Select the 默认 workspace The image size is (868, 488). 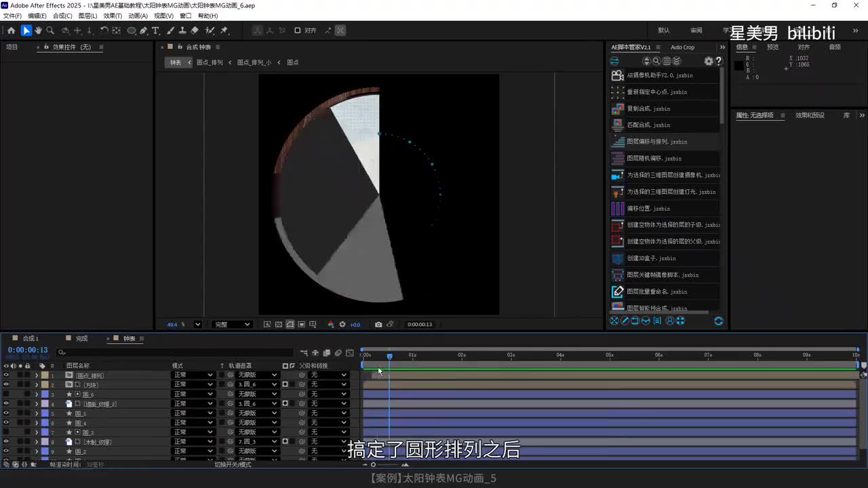pyautogui.click(x=664, y=30)
